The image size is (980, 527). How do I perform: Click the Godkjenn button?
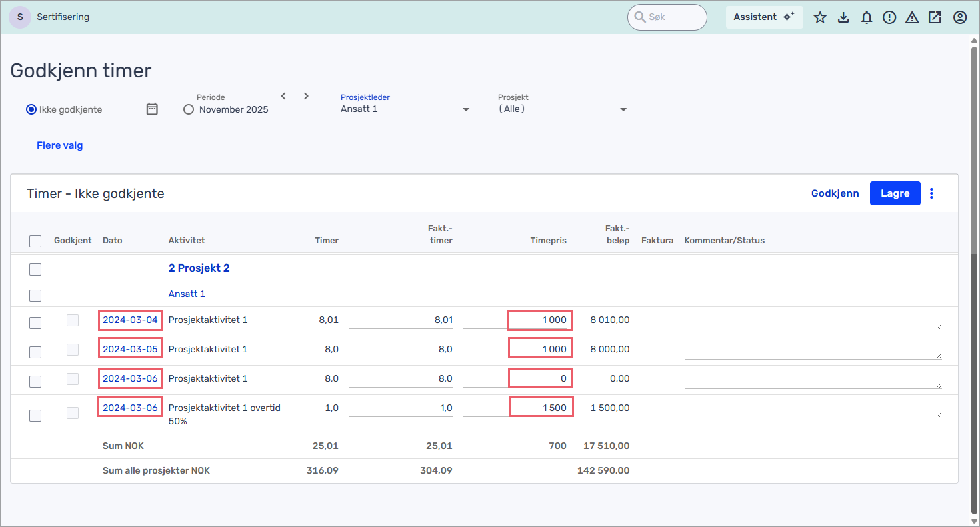point(835,193)
